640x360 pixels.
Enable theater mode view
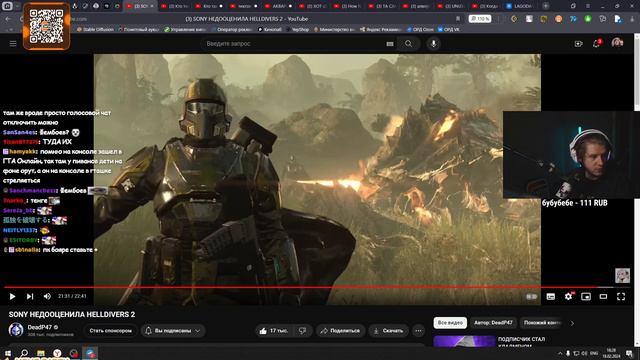[x=603, y=297]
